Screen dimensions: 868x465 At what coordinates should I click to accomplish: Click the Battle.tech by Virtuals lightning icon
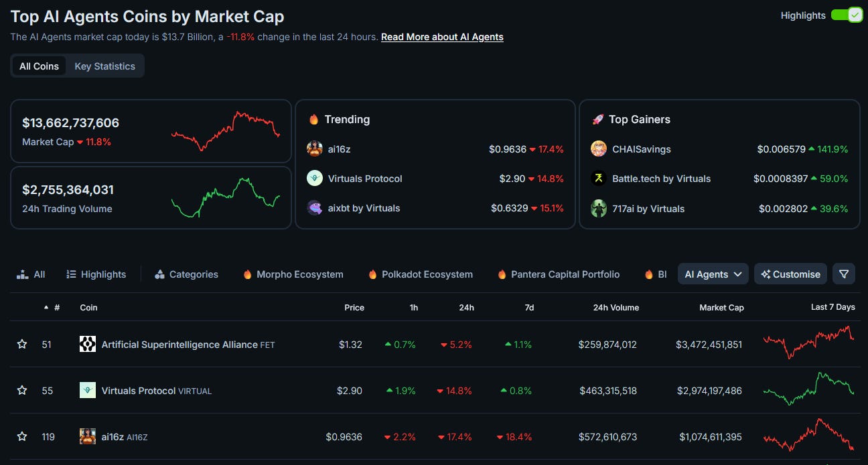pos(599,179)
